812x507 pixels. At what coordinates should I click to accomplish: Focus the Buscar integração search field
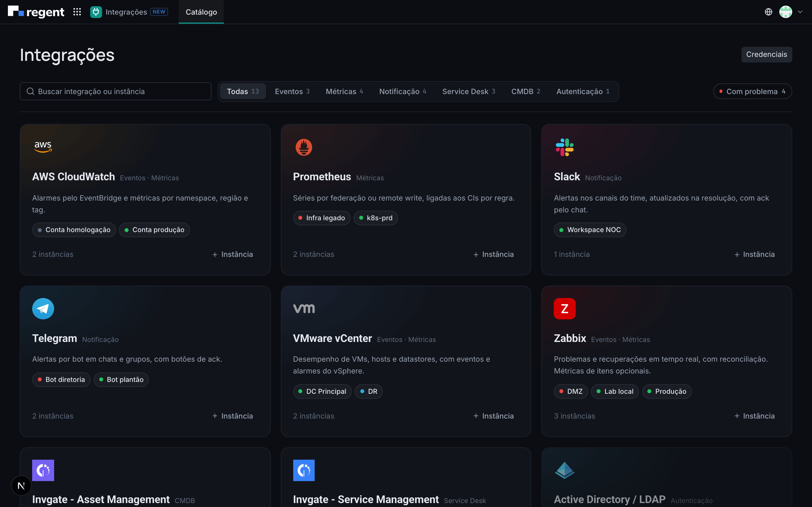115,92
